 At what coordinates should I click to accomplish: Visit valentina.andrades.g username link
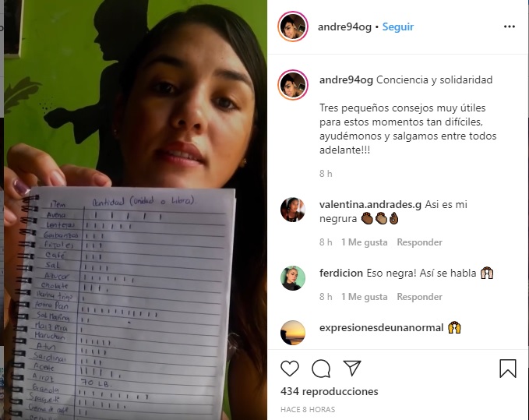(370, 204)
